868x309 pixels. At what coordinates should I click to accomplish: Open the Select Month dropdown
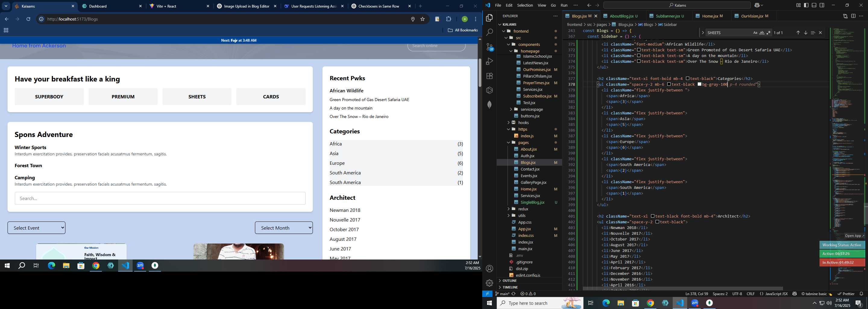coord(284,228)
